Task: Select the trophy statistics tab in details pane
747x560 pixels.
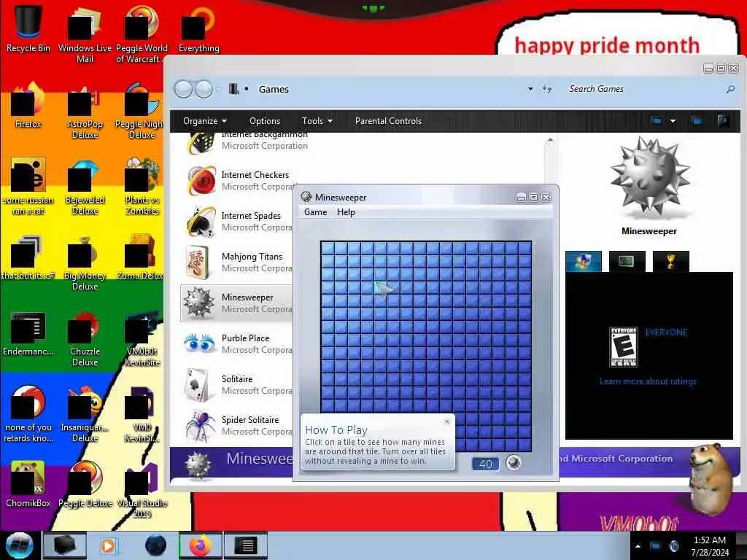Action: pos(670,261)
